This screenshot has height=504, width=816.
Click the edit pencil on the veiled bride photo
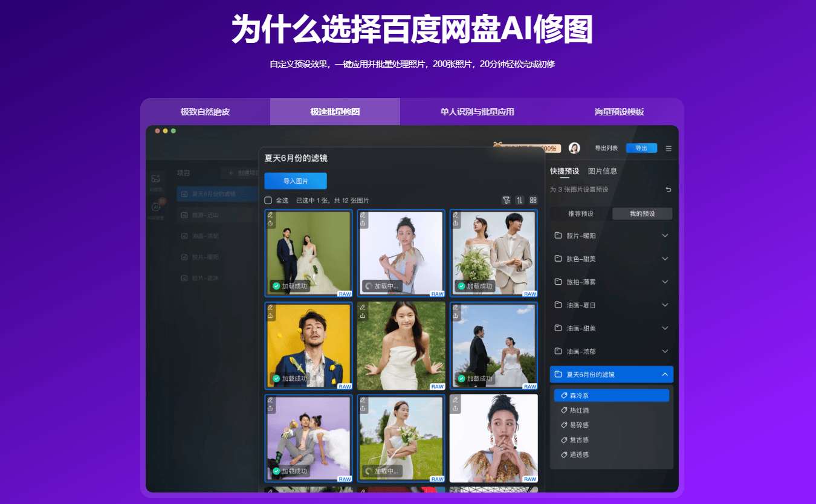(x=363, y=400)
